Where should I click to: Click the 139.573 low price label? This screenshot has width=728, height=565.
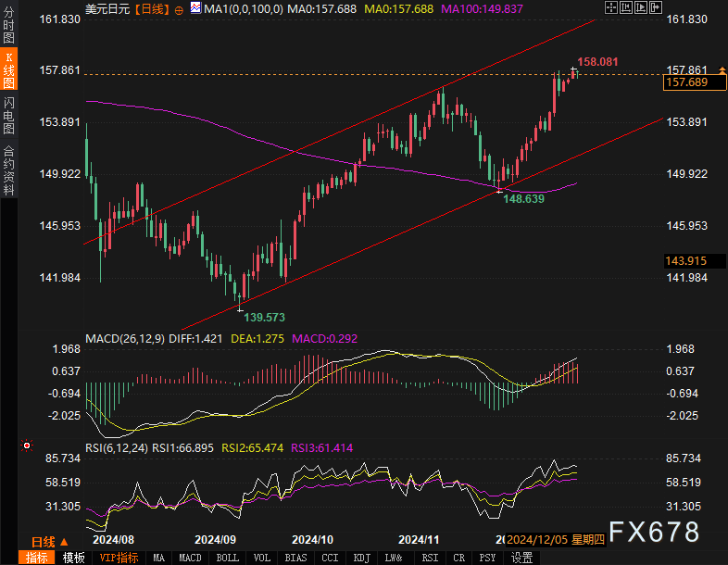point(264,317)
